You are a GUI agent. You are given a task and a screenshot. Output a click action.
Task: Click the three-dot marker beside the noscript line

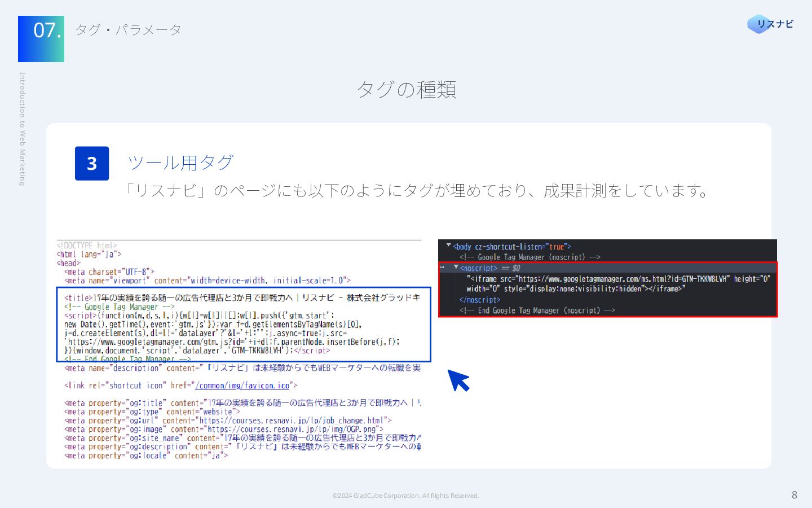pyautogui.click(x=443, y=268)
